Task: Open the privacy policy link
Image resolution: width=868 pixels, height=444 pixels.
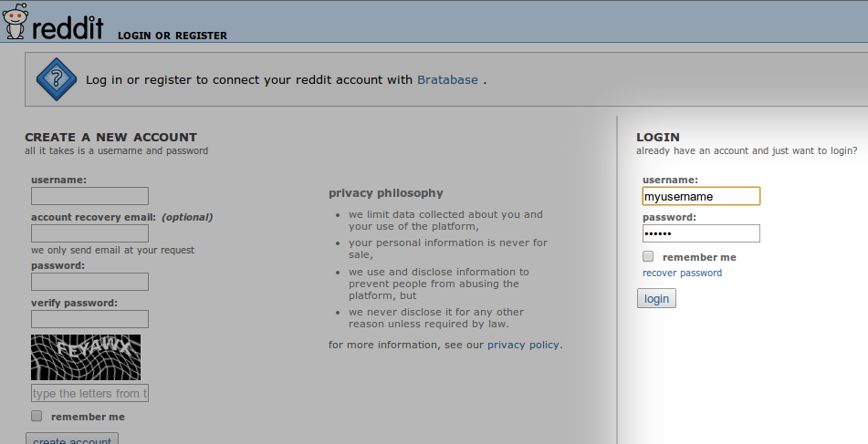Action: tap(523, 345)
